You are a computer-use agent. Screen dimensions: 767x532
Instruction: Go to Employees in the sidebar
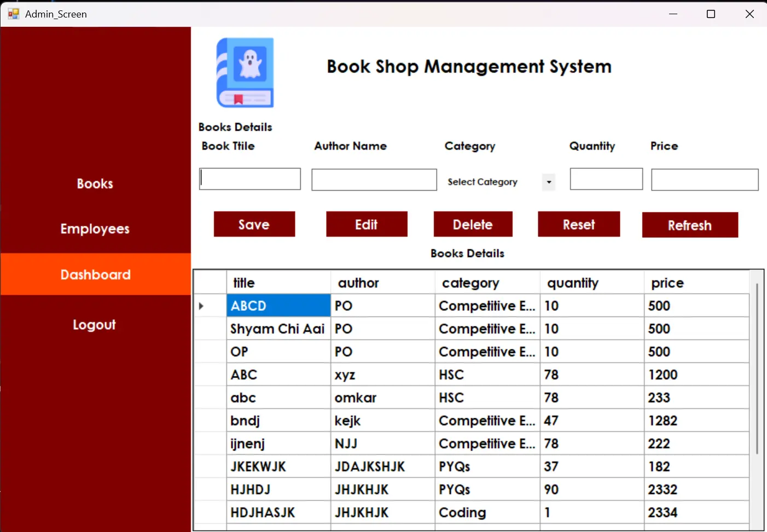point(95,229)
